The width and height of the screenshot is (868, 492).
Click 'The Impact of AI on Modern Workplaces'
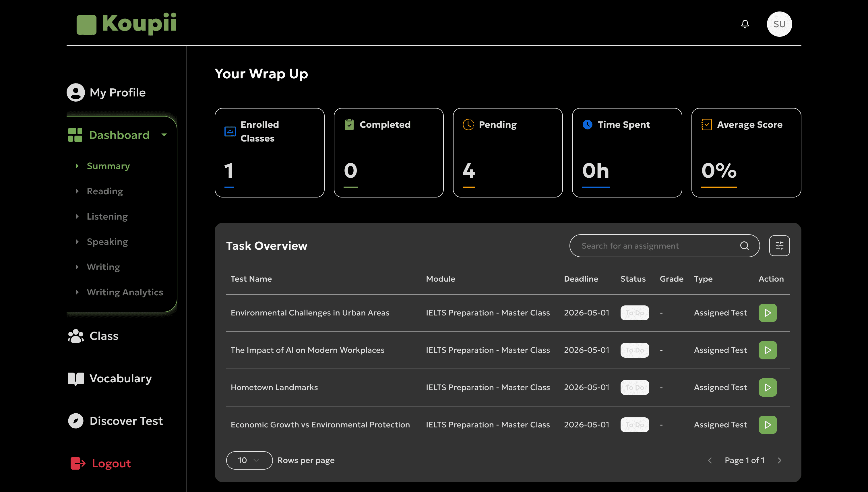click(307, 350)
